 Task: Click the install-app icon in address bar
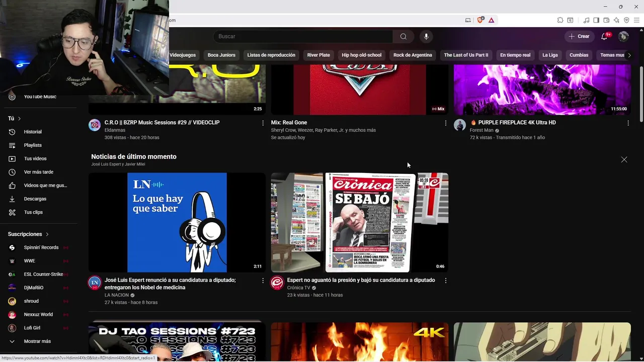468,20
